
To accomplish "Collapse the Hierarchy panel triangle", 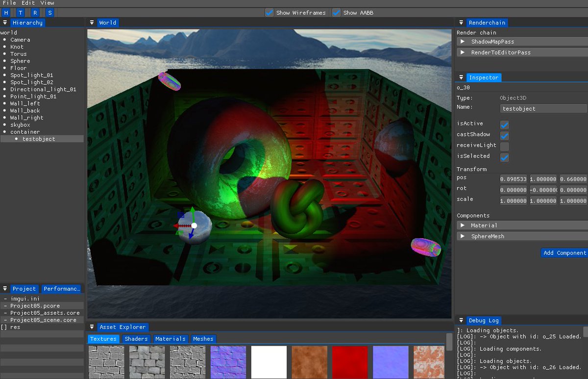I will coord(5,23).
